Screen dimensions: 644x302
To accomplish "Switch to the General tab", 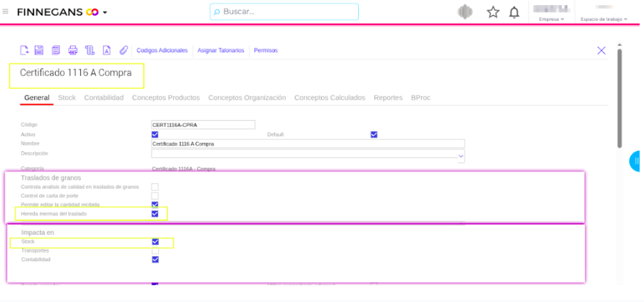I will pyautogui.click(x=37, y=98).
